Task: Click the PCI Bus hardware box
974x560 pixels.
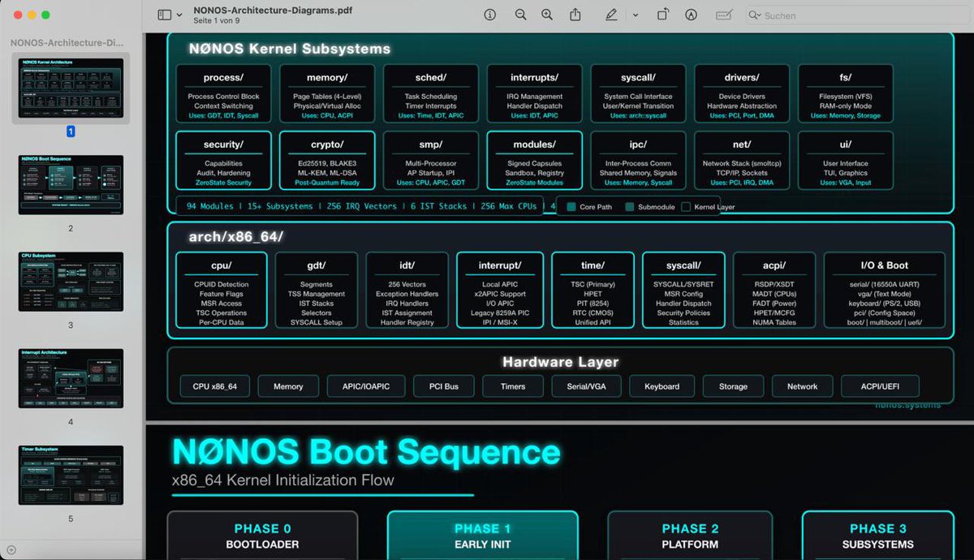Action: click(x=444, y=386)
